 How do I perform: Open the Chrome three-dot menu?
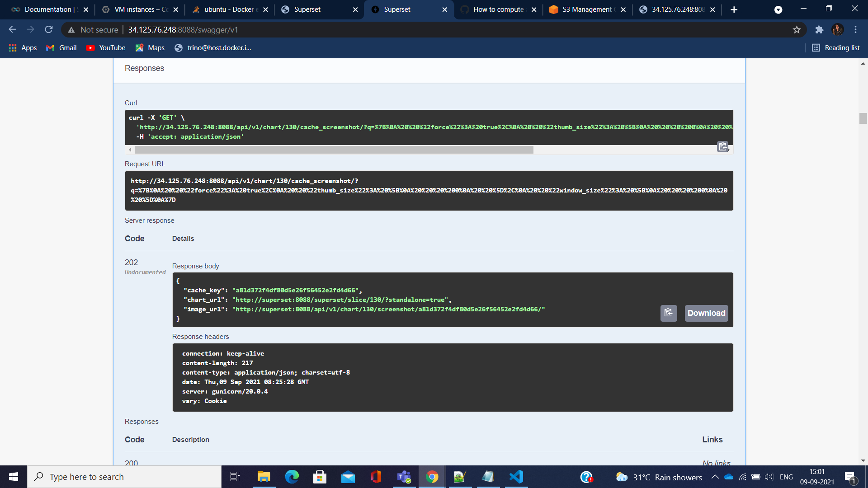[855, 30]
